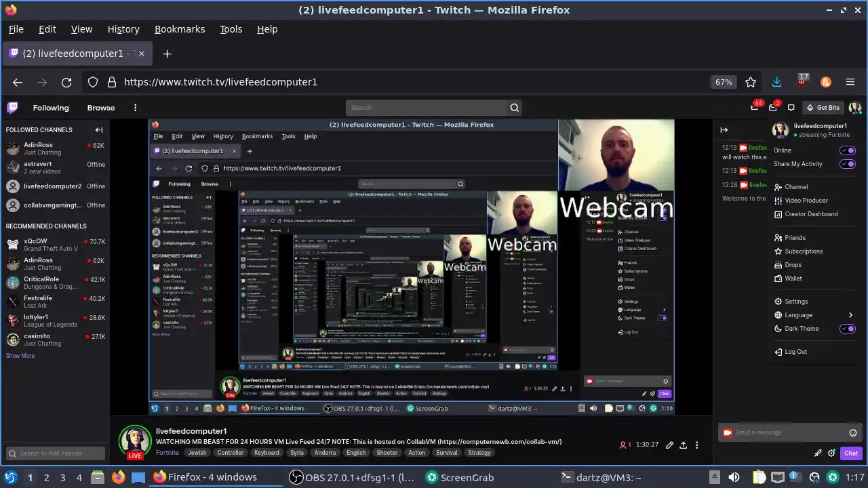The image size is (868, 488).
Task: Click the tracking protection shield icon
Action: [93, 82]
